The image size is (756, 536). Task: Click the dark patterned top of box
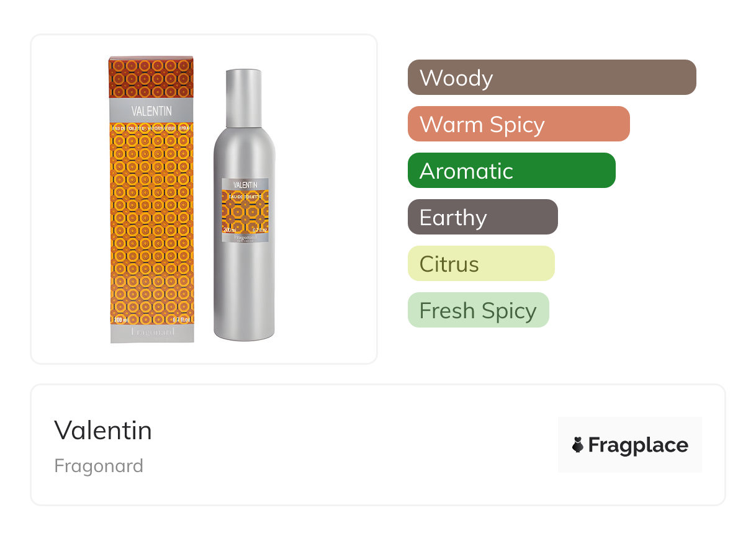point(151,77)
